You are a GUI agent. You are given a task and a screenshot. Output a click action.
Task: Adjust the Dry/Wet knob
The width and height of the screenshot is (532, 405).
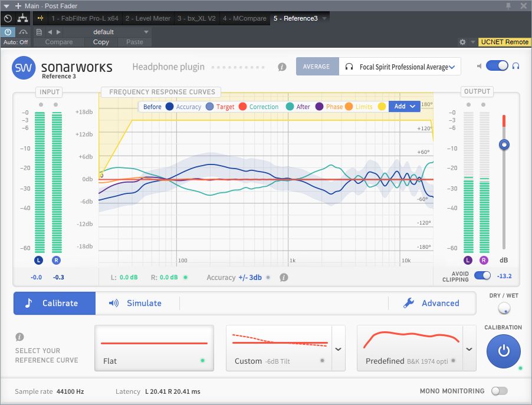click(504, 308)
